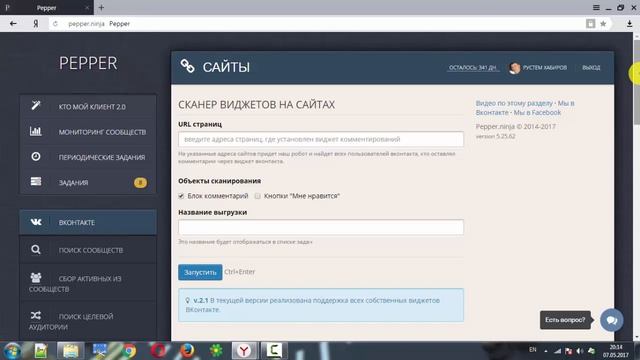
Task: Open the Осталось 341 дн link
Action: 473,68
